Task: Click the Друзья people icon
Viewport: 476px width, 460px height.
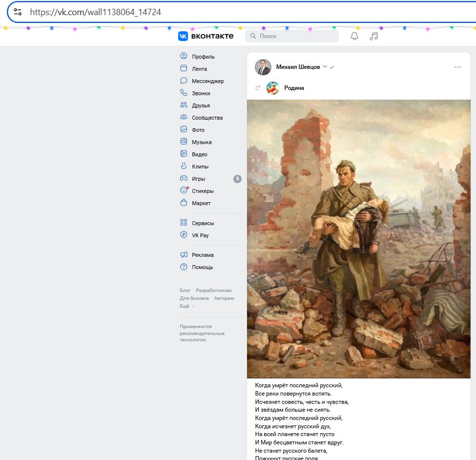Action: pyautogui.click(x=184, y=105)
